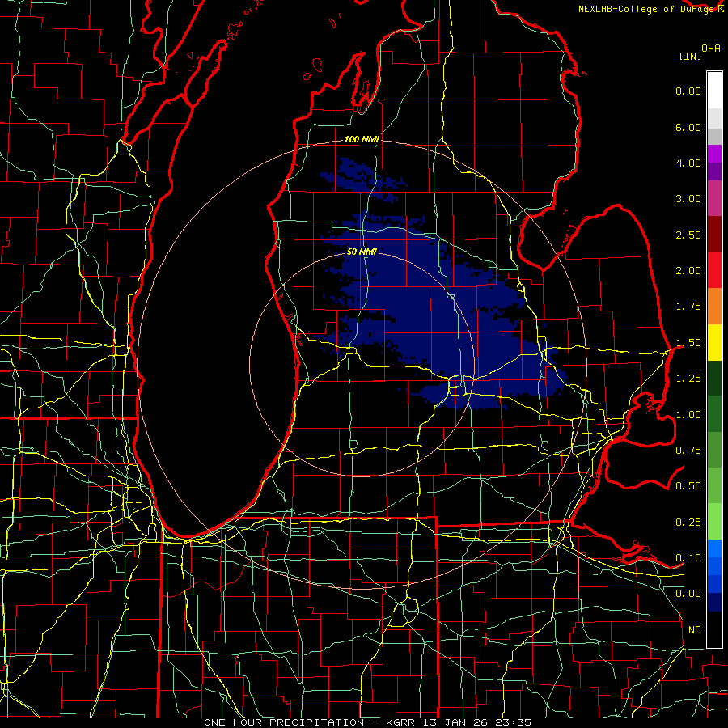Select the '1.50' legend value
This screenshot has height=728, width=728.
(x=688, y=343)
